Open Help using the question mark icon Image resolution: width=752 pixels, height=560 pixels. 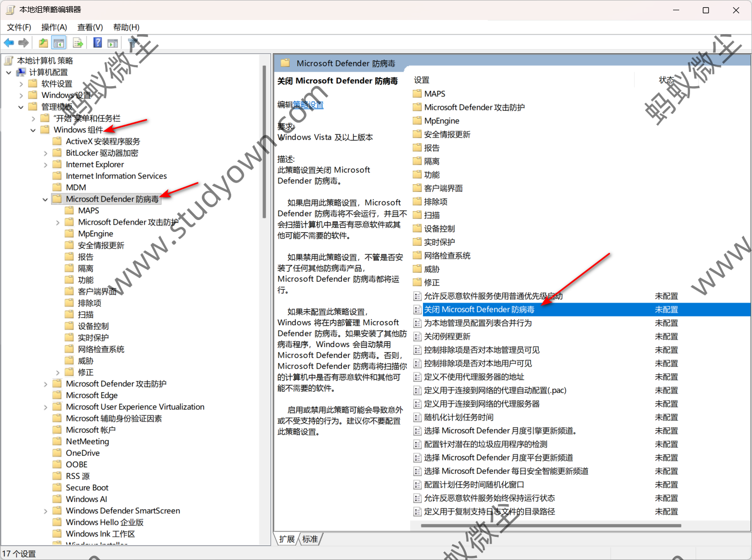pos(97,43)
